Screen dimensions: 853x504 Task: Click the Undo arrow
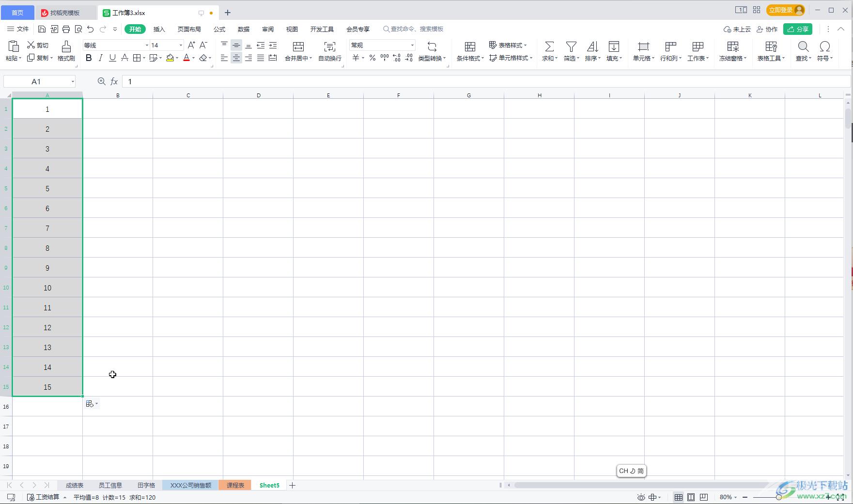(90, 29)
